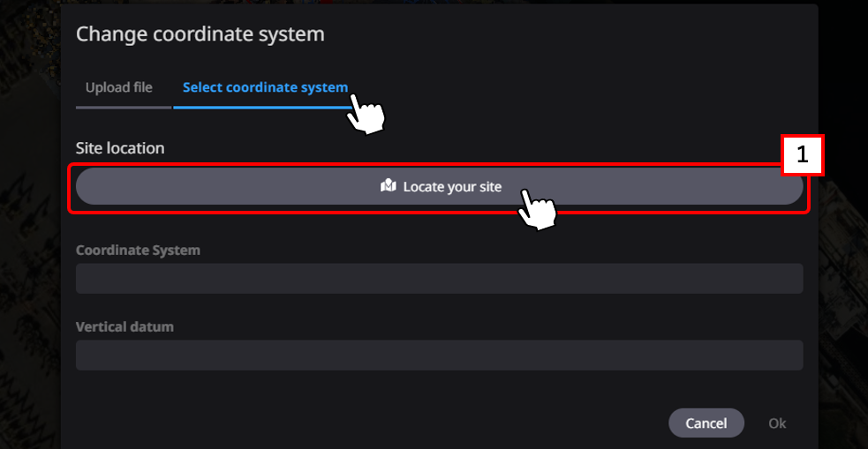Screen dimensions: 868x449
Task: Switch to the Upload file tab
Action: coord(119,87)
